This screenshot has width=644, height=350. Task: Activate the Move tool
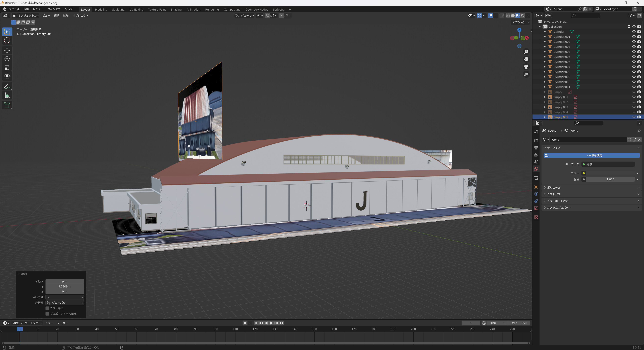click(x=7, y=50)
